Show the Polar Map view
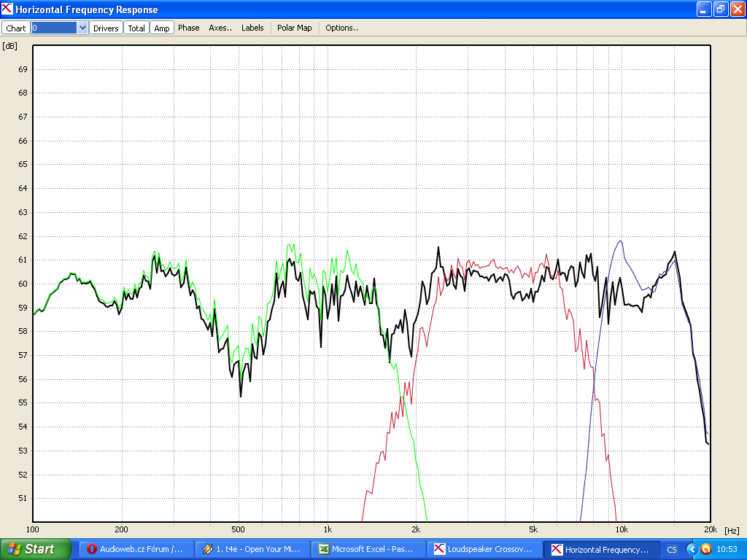Image resolution: width=747 pixels, height=560 pixels. click(x=295, y=28)
